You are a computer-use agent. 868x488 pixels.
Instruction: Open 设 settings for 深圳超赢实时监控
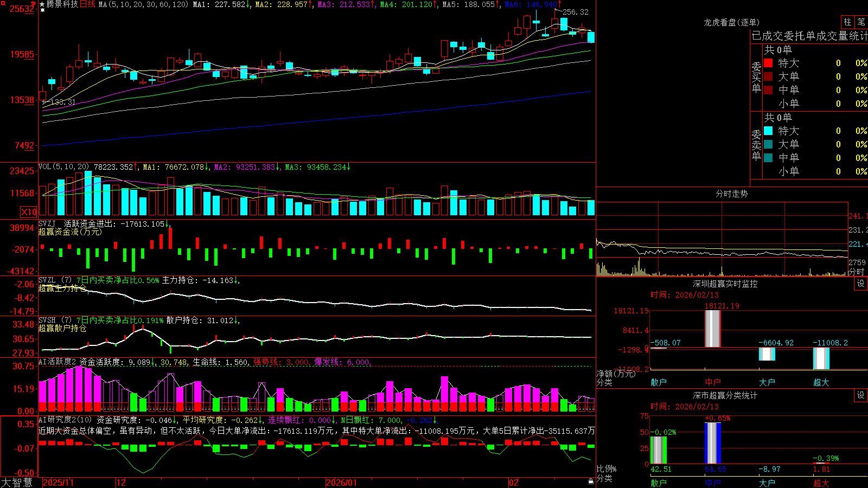click(x=861, y=284)
